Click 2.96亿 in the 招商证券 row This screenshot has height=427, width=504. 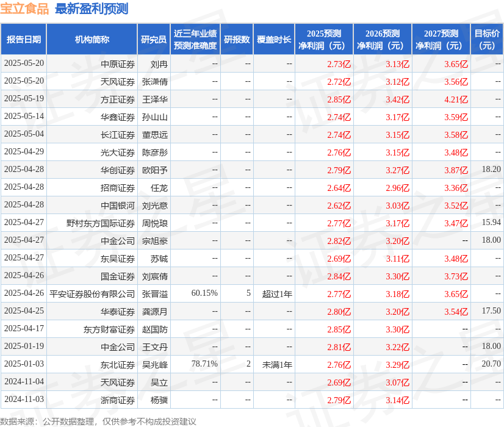398,188
